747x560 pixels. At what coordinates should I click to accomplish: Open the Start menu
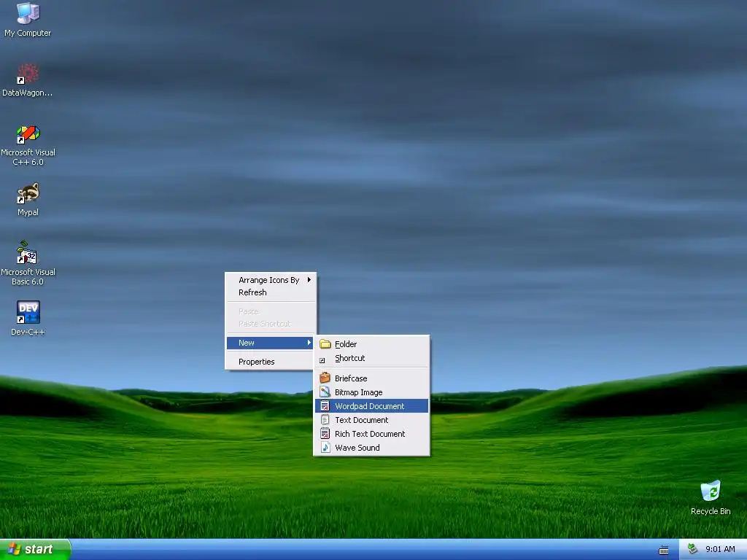coord(35,549)
